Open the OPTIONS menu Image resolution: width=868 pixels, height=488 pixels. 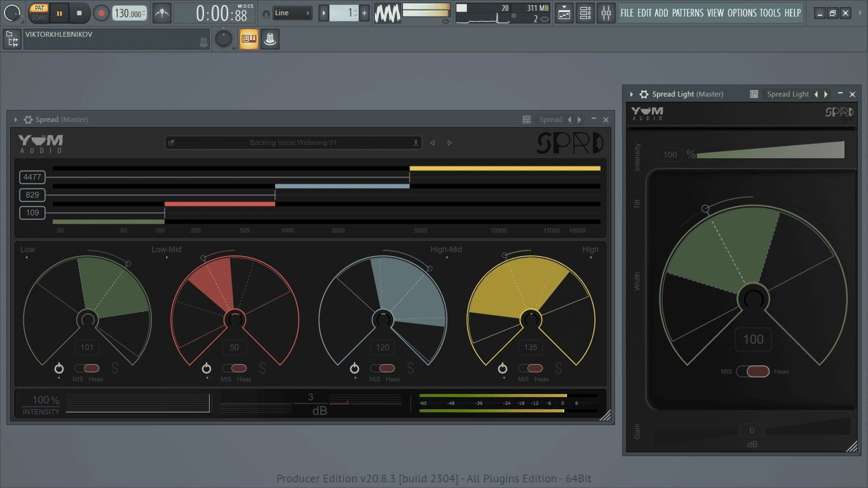pos(742,13)
